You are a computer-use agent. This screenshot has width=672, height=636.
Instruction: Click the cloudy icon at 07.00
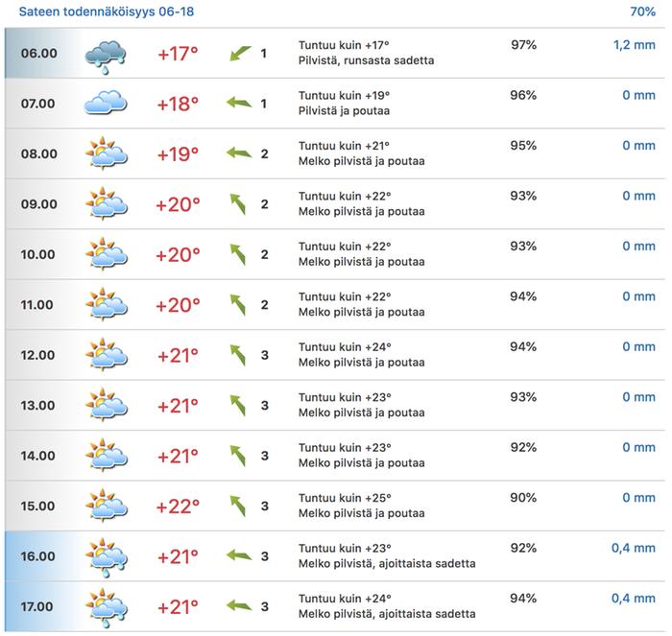coord(106,103)
